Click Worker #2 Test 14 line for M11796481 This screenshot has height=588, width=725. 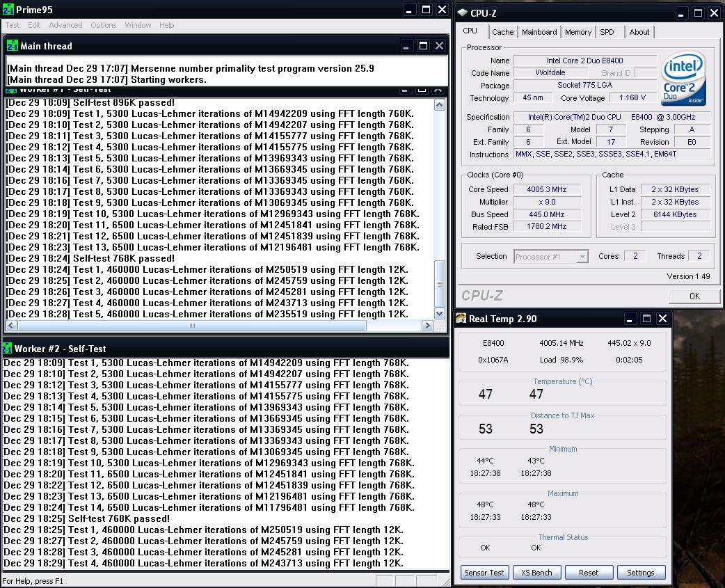coord(209,507)
